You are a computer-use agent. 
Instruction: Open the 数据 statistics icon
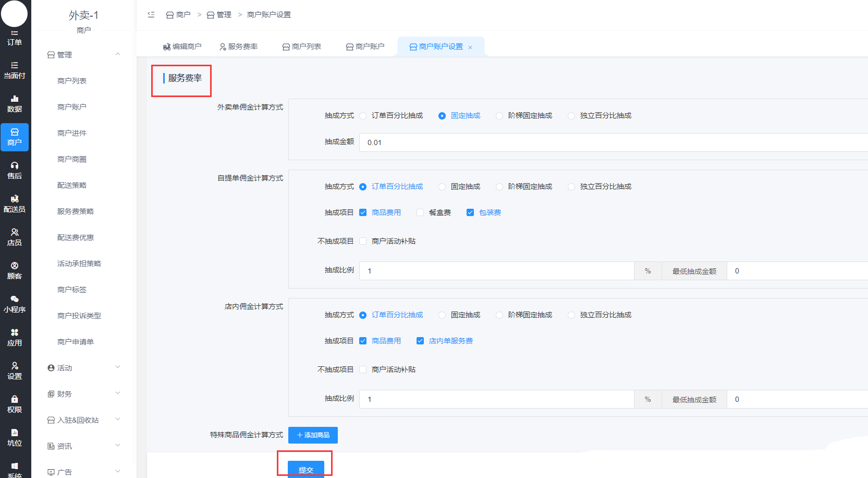15,104
